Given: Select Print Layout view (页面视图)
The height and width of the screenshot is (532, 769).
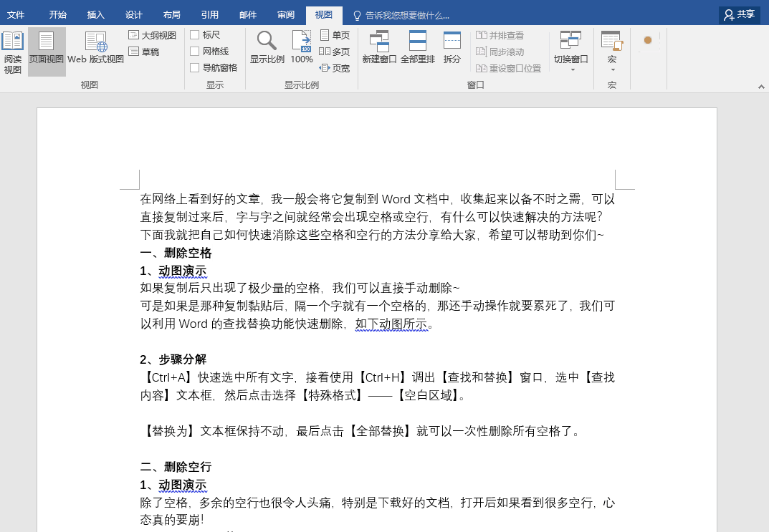Looking at the screenshot, I should pos(47,52).
